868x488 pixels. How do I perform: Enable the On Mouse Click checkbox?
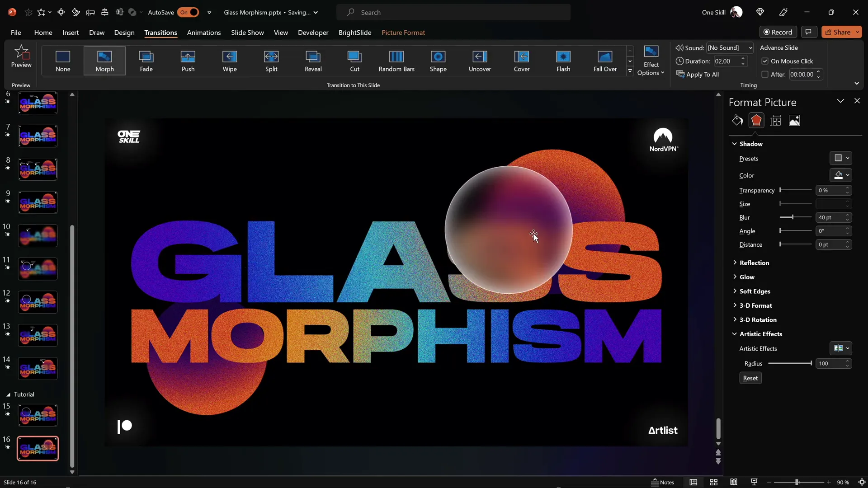(765, 61)
